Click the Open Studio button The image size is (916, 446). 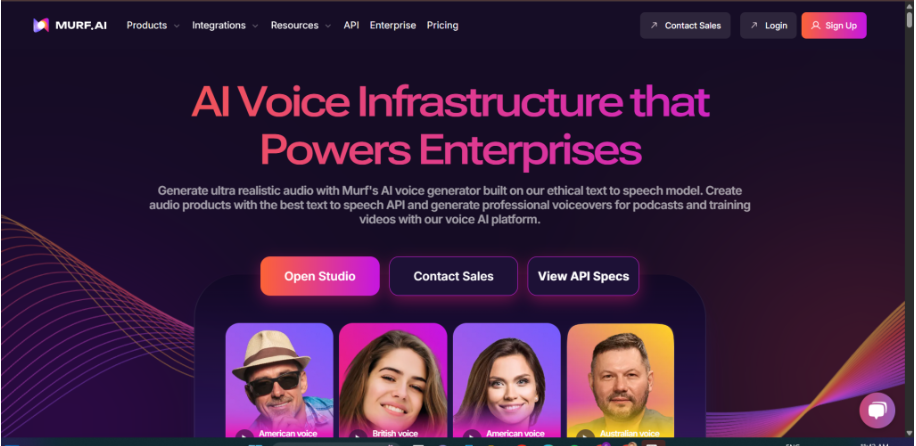tap(320, 276)
